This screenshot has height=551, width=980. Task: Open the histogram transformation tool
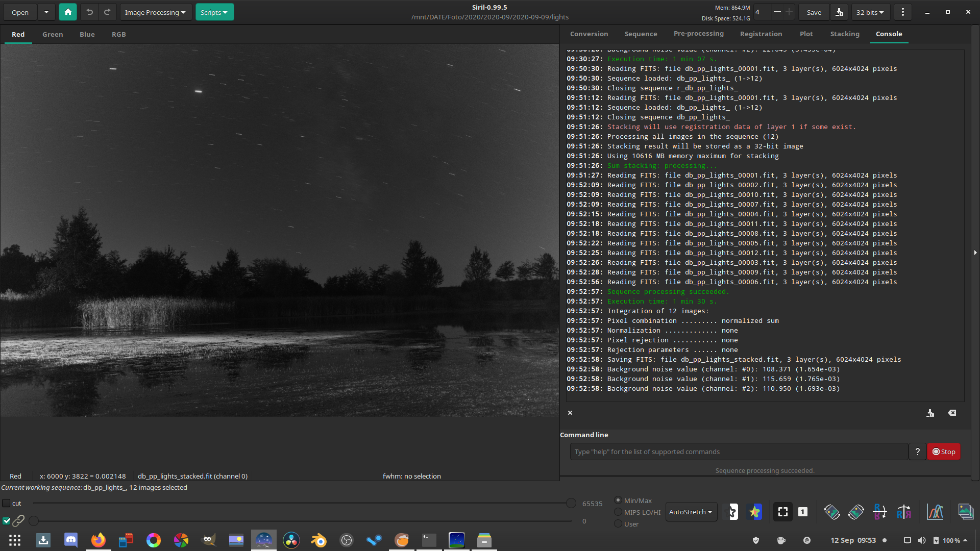(935, 512)
